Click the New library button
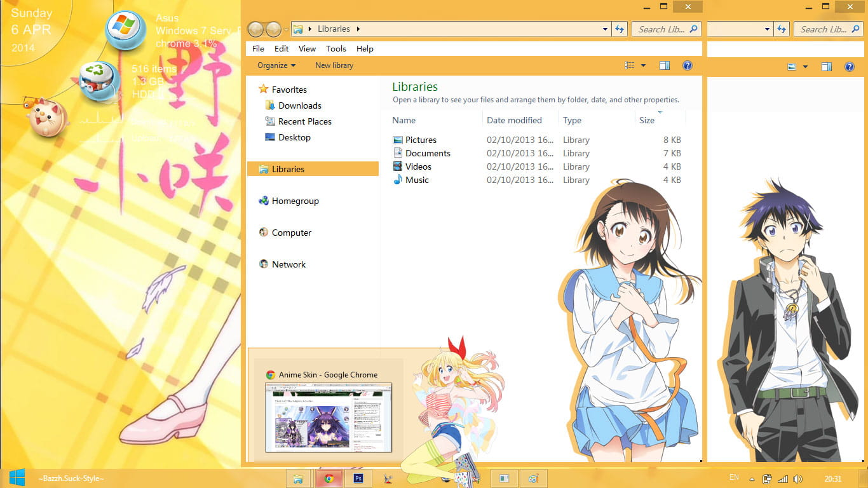868x488 pixels. click(334, 65)
